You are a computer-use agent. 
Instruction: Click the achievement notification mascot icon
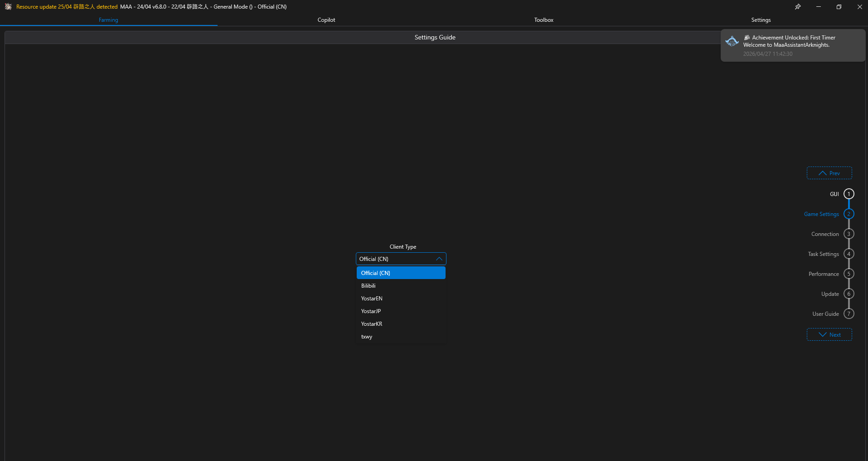click(732, 41)
